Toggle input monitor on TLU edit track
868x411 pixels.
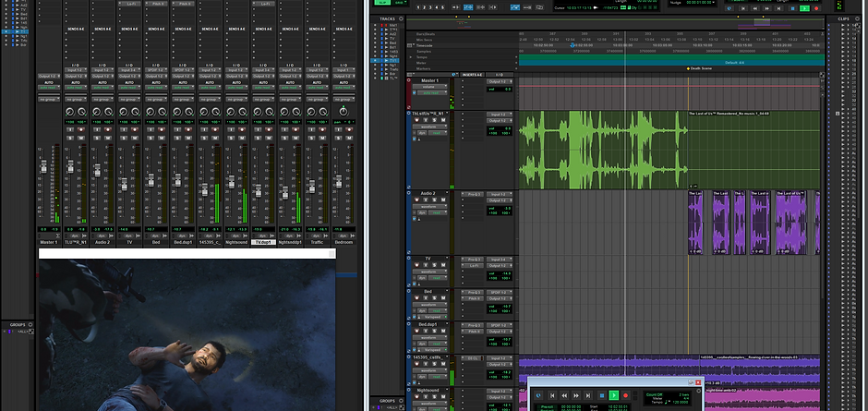coord(426,120)
